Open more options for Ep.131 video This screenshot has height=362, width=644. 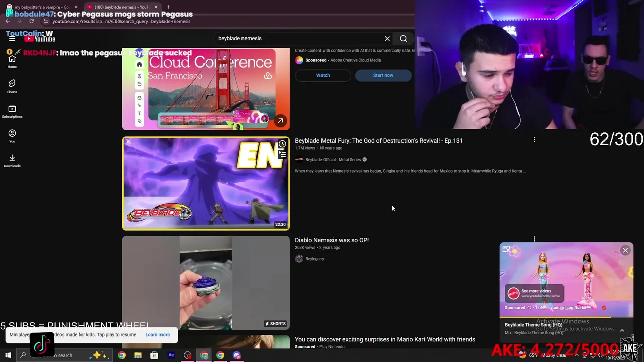coord(534,140)
